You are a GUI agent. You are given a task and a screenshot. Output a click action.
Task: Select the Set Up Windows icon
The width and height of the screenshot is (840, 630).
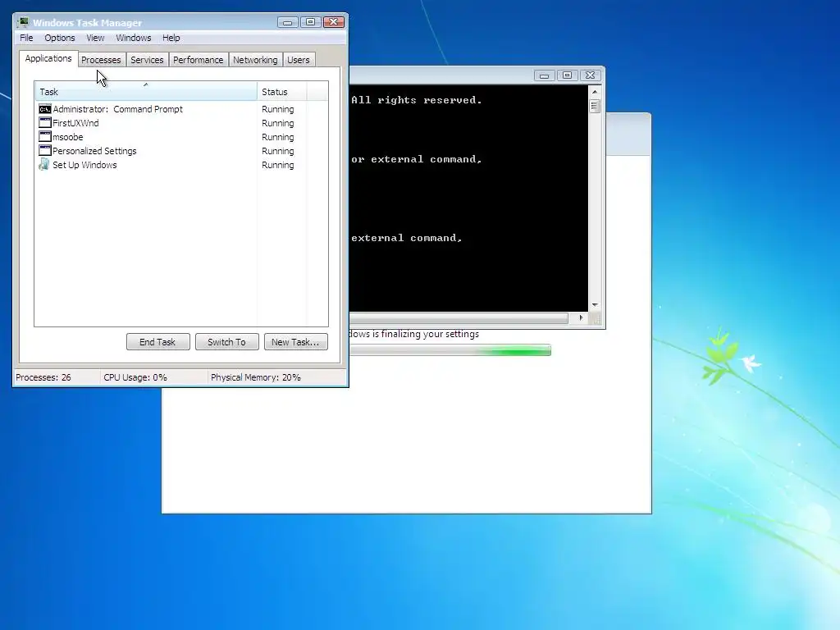pyautogui.click(x=44, y=165)
